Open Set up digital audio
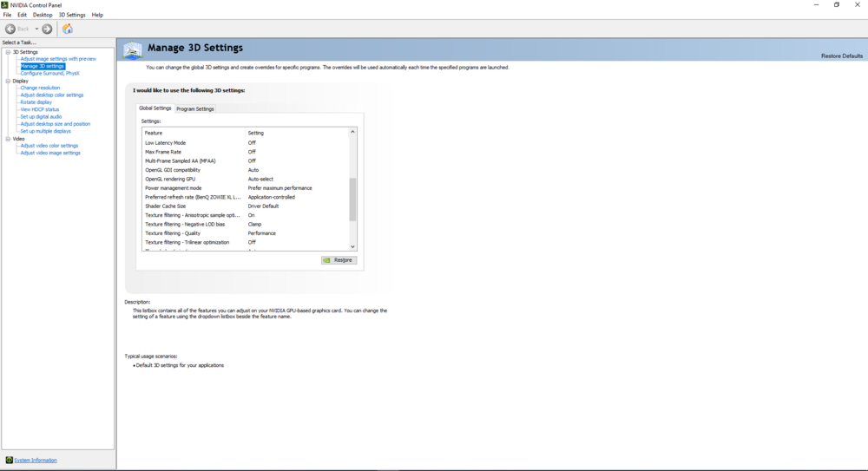The image size is (868, 471). pyautogui.click(x=41, y=117)
